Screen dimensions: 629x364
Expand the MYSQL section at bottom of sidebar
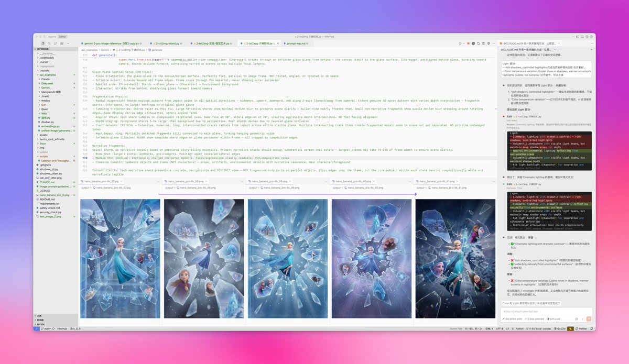tap(41, 324)
